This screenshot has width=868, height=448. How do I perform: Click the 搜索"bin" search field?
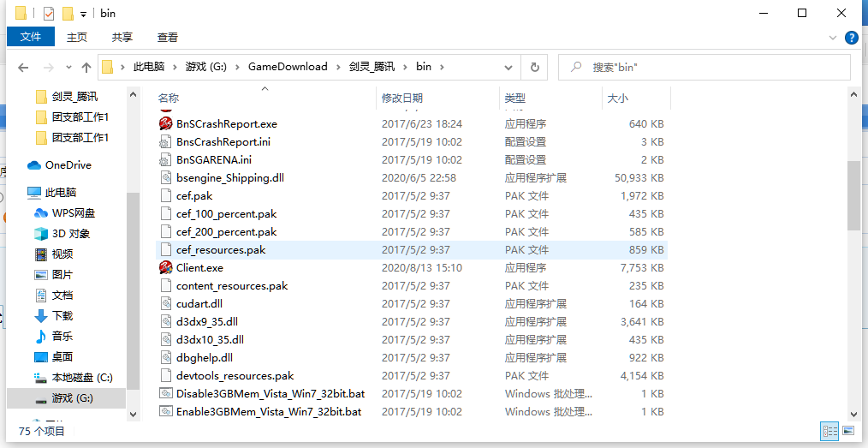(705, 67)
